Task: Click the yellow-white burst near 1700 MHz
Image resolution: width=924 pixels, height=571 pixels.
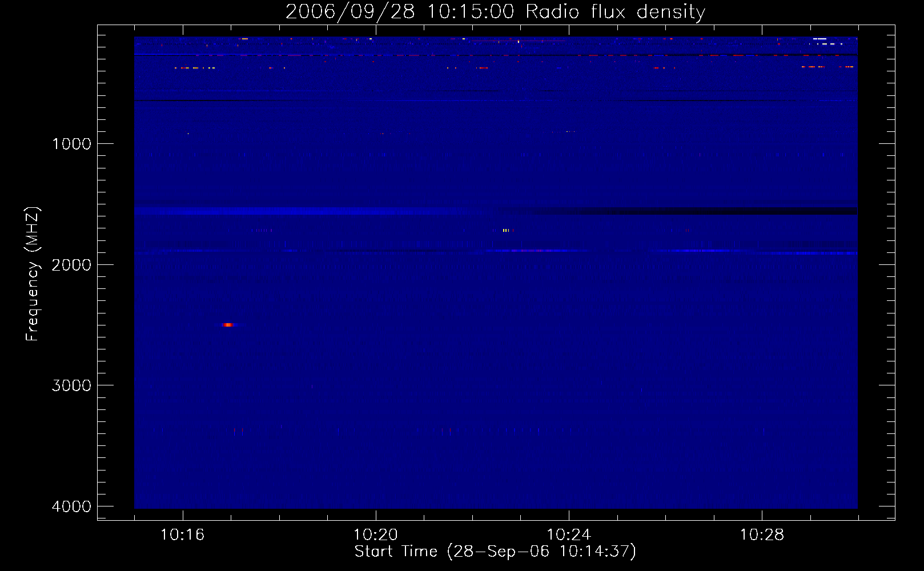Action: [506, 230]
